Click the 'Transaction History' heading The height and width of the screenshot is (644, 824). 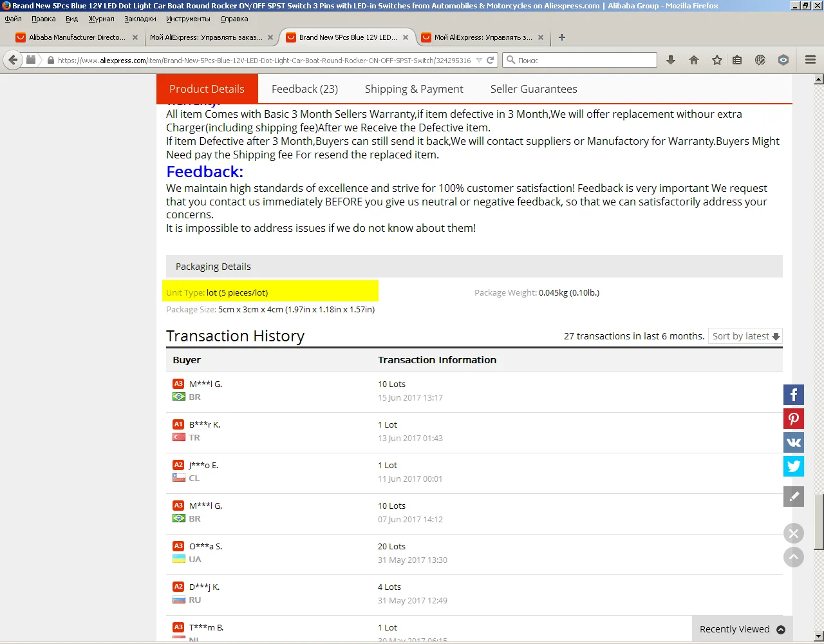(x=235, y=336)
